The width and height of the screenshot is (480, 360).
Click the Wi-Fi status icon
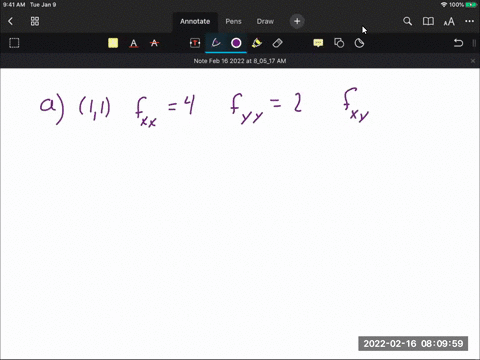point(444,5)
